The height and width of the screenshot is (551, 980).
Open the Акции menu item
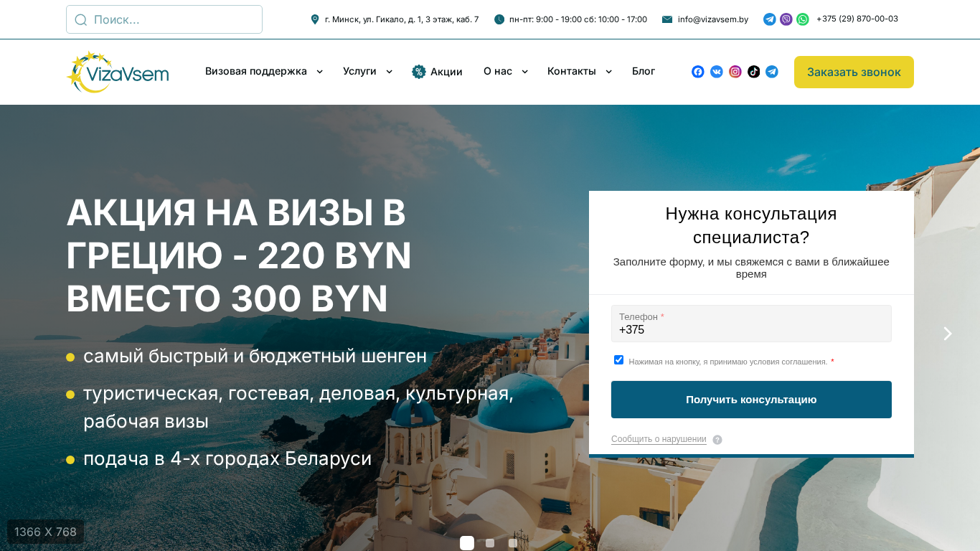tap(437, 72)
